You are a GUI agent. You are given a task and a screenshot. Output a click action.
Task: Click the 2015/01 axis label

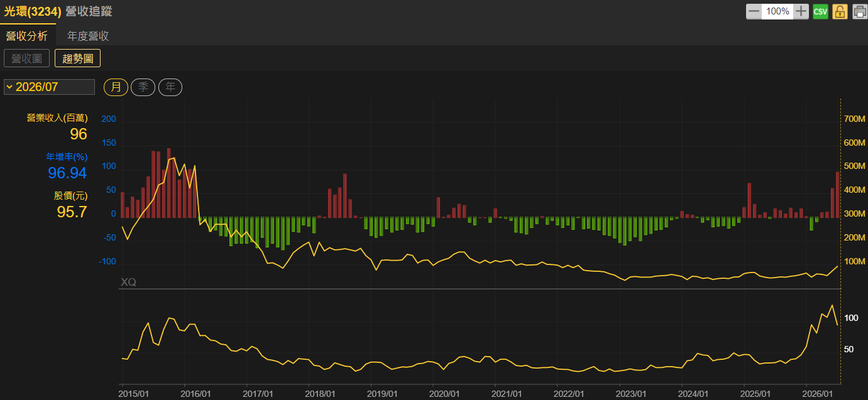[x=135, y=392]
